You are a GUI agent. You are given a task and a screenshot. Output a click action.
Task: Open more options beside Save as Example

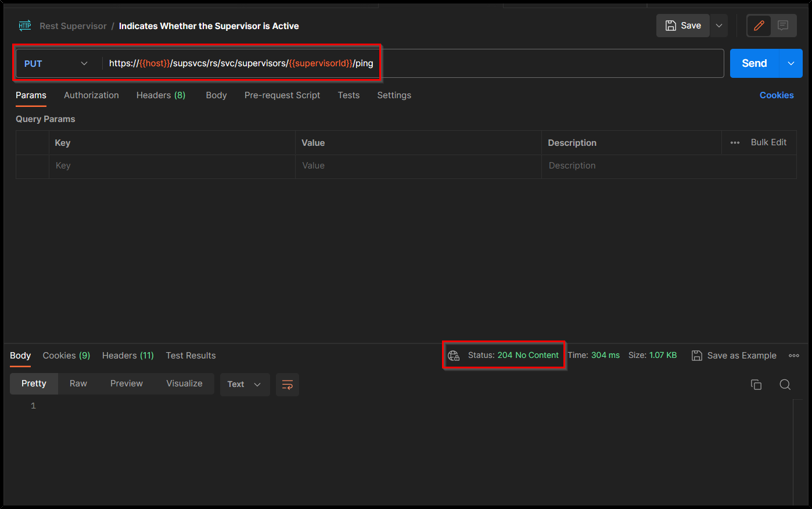(794, 356)
